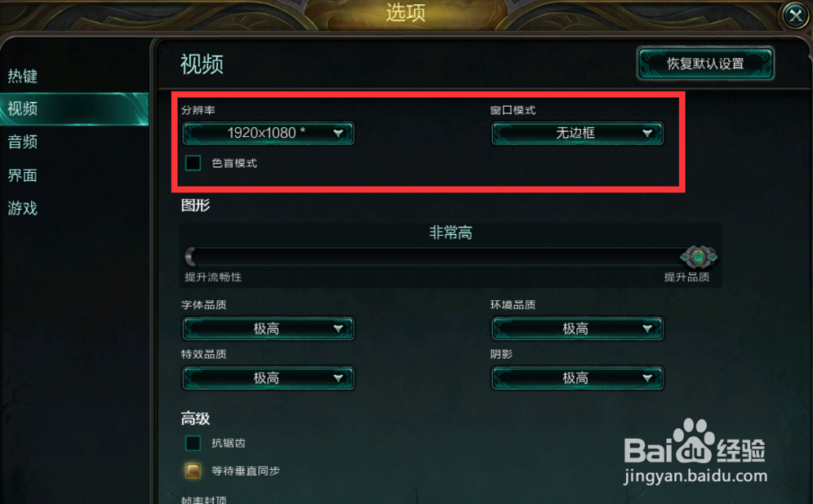Expand the 环境品质 quality dropdown
The height and width of the screenshot is (504, 813).
577,329
